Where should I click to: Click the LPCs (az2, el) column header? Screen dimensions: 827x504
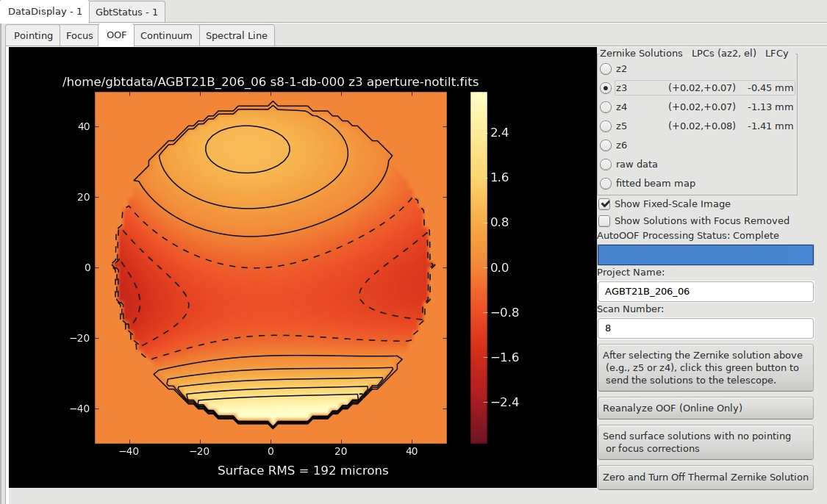click(723, 53)
